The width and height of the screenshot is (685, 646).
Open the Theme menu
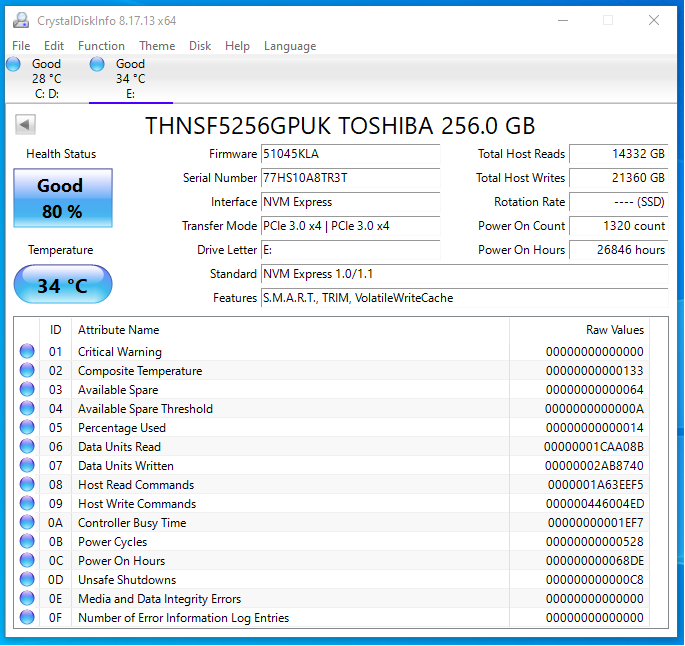[x=157, y=46]
